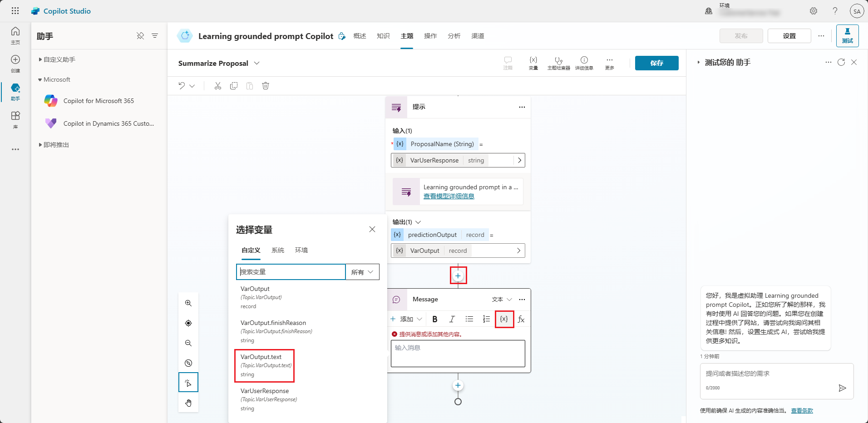Insert a variable in the Message node
868x423 pixels.
(504, 319)
